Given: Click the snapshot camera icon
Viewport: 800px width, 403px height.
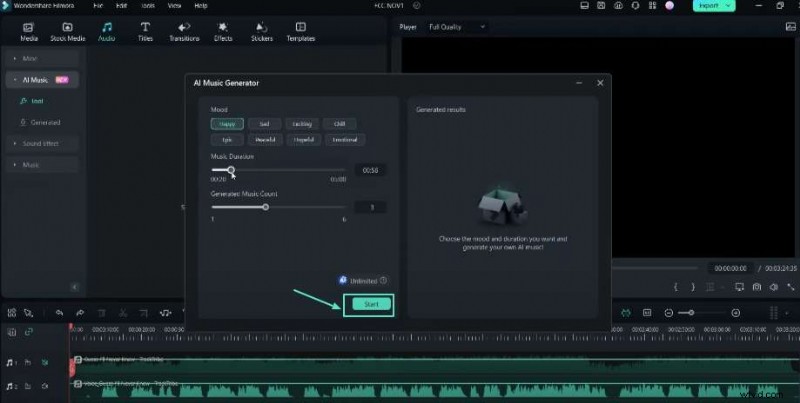Looking at the screenshot, I should pos(757,287).
